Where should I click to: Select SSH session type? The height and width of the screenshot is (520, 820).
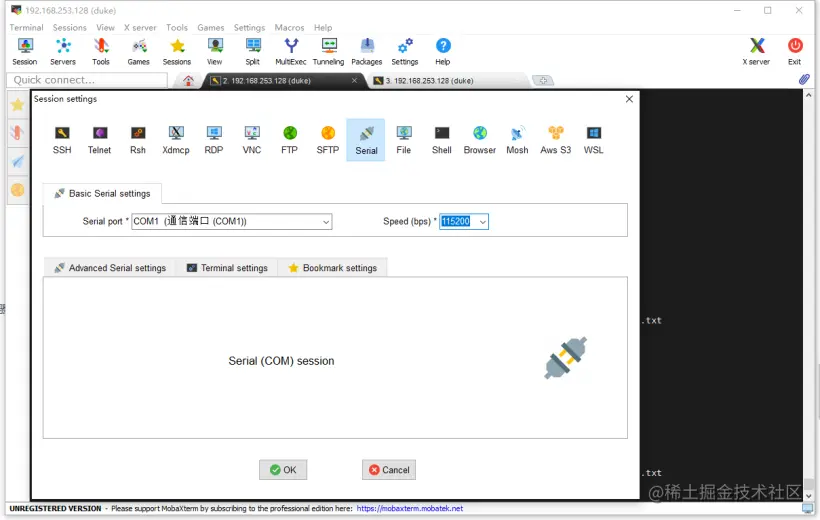point(62,140)
